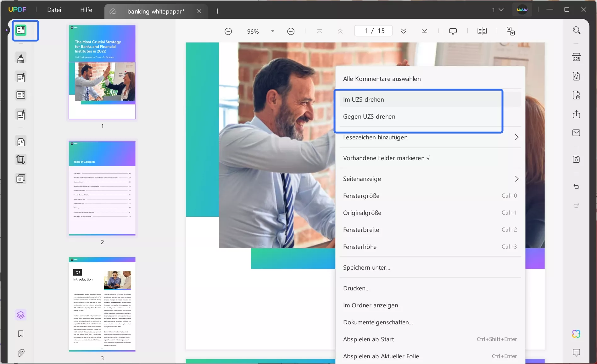Open the Crop Pages tool
This screenshot has height=364, width=597.
coord(21,160)
